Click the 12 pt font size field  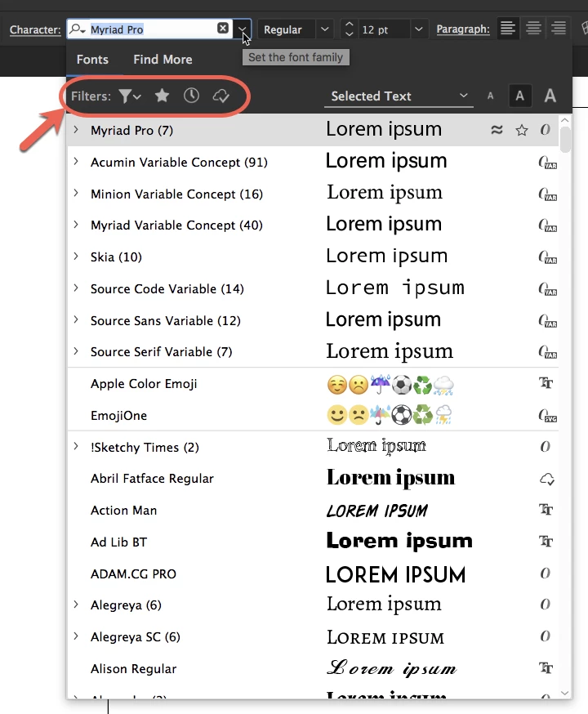point(385,29)
